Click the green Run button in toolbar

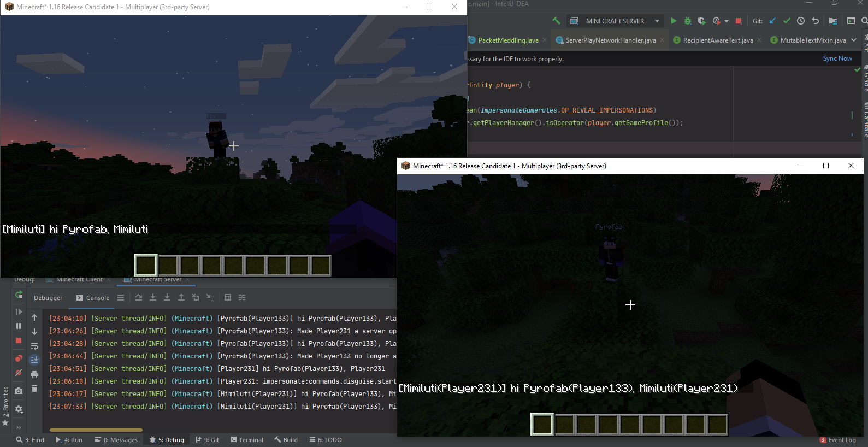click(674, 21)
